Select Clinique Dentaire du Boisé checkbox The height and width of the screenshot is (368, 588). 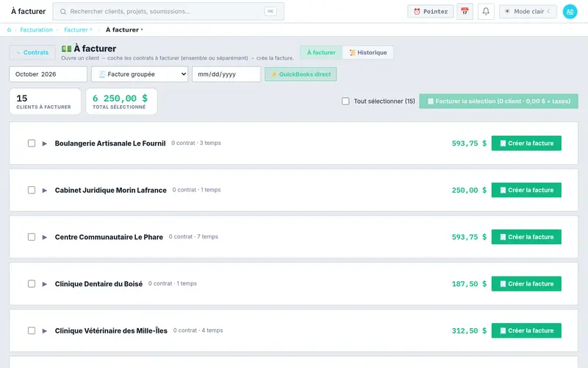pyautogui.click(x=32, y=284)
